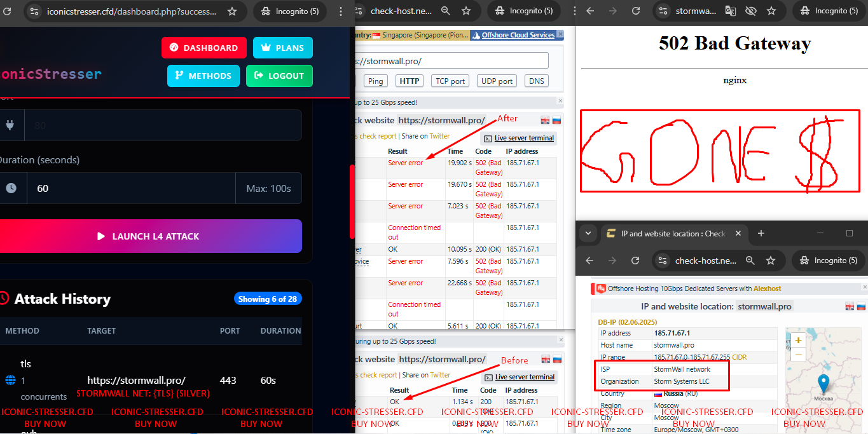Click the nginx text under the heading
Screen dimensions: 868x434
coord(734,80)
